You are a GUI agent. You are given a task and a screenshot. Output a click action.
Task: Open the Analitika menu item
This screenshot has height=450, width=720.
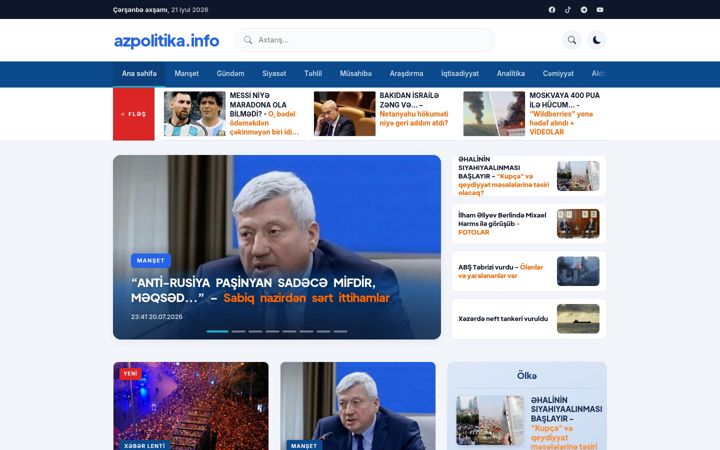511,73
